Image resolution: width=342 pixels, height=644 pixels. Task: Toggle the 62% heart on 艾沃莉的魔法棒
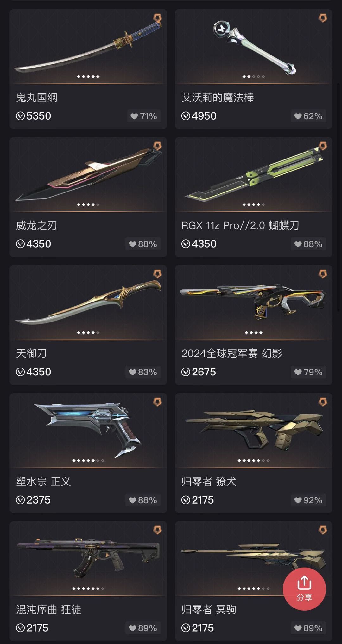308,116
